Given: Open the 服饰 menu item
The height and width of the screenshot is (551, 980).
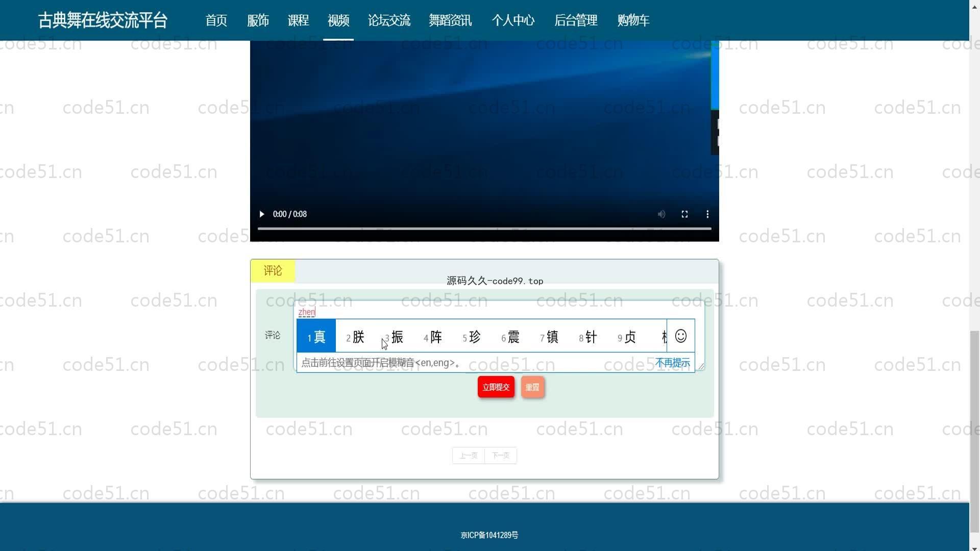Looking at the screenshot, I should tap(258, 20).
